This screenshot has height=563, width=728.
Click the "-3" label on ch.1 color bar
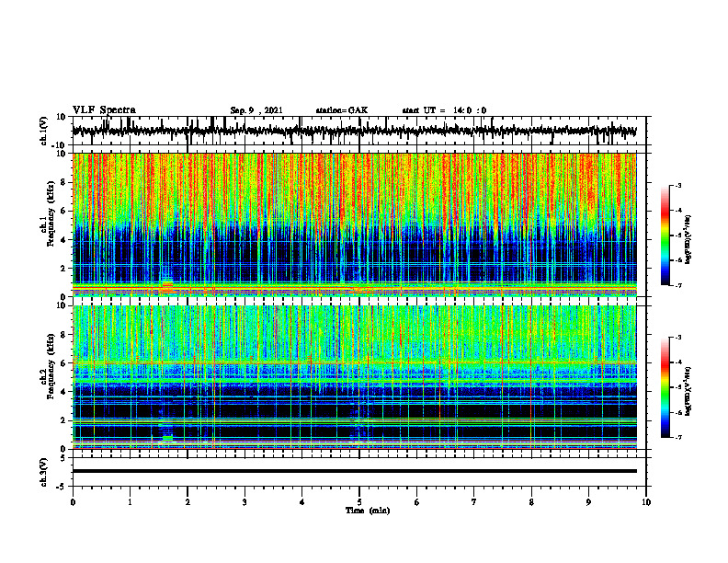pyautogui.click(x=678, y=185)
